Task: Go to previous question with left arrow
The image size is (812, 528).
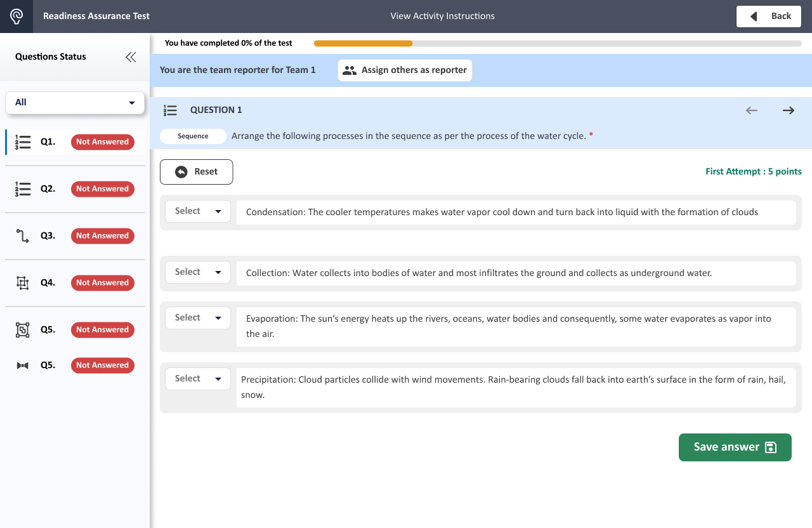Action: [752, 110]
